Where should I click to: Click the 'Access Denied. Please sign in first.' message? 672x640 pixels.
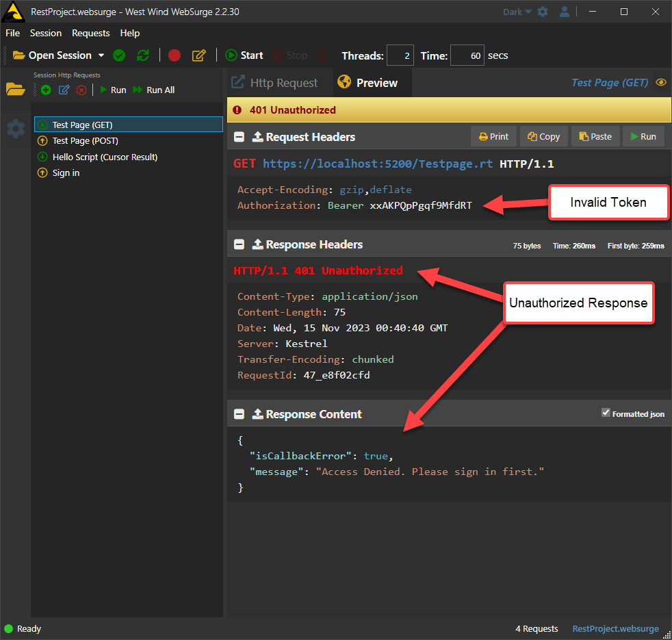point(430,472)
